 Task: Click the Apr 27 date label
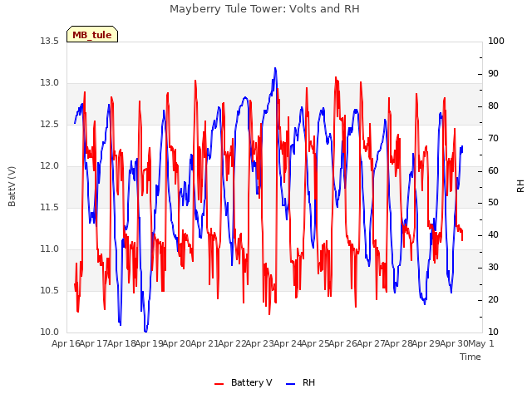pos(371,343)
